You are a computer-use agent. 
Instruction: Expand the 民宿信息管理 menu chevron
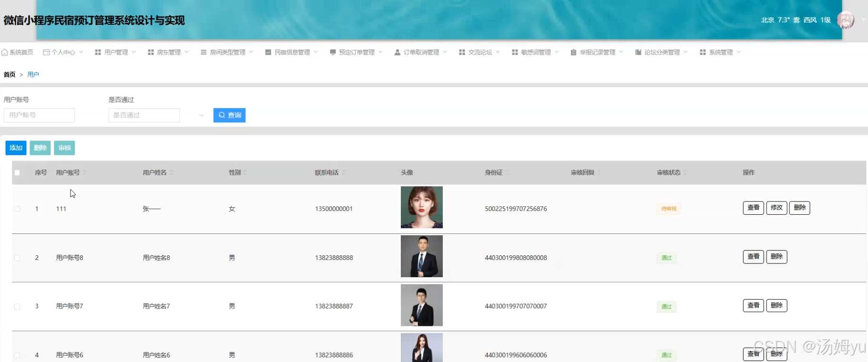[x=316, y=52]
